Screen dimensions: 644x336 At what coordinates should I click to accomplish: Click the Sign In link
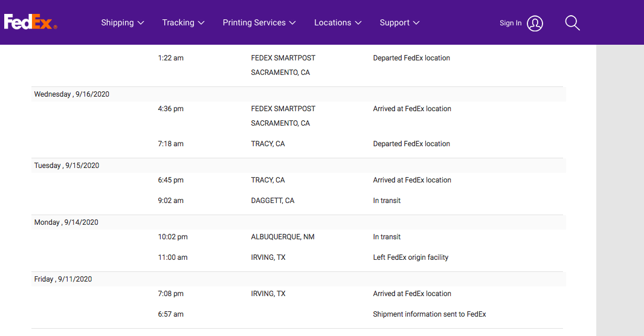[x=510, y=23]
